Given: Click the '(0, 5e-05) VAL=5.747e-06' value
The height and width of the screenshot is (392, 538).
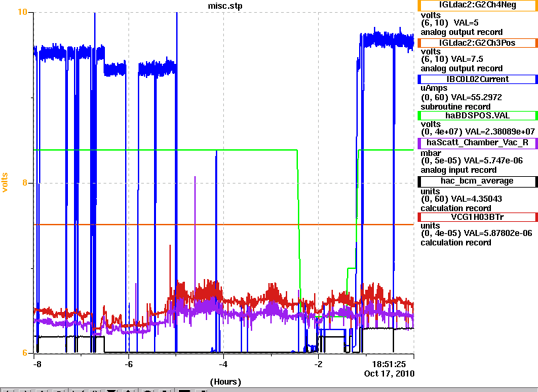Looking at the screenshot, I should [472, 161].
